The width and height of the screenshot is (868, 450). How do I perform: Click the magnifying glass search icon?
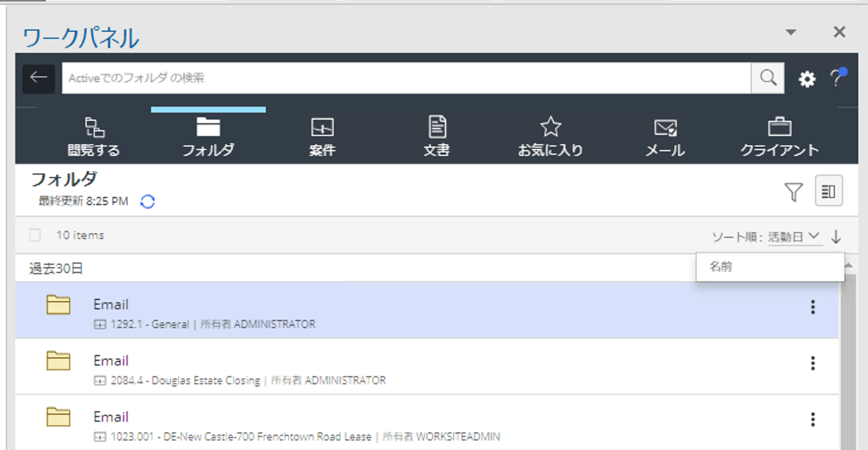767,78
